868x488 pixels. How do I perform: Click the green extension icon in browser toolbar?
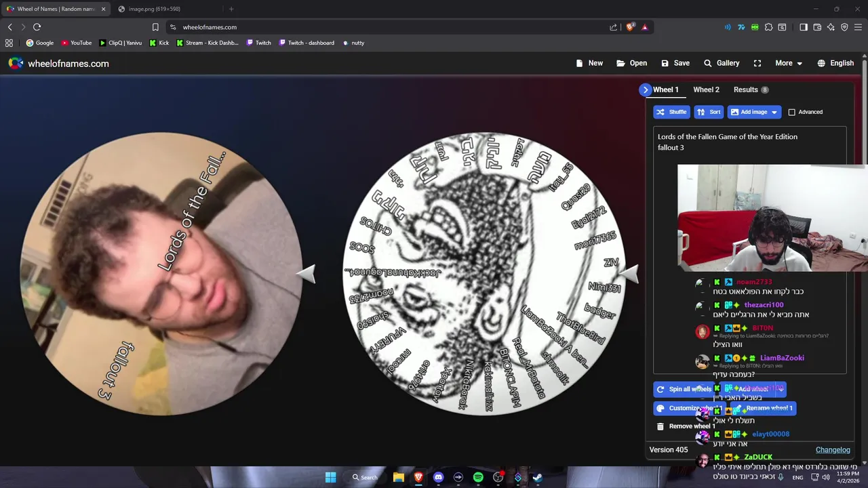[x=755, y=27]
